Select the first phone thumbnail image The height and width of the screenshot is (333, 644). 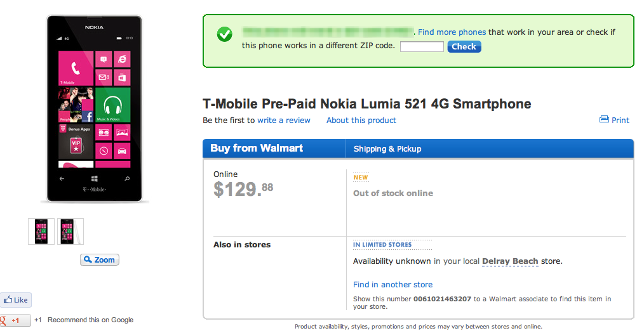(41, 232)
